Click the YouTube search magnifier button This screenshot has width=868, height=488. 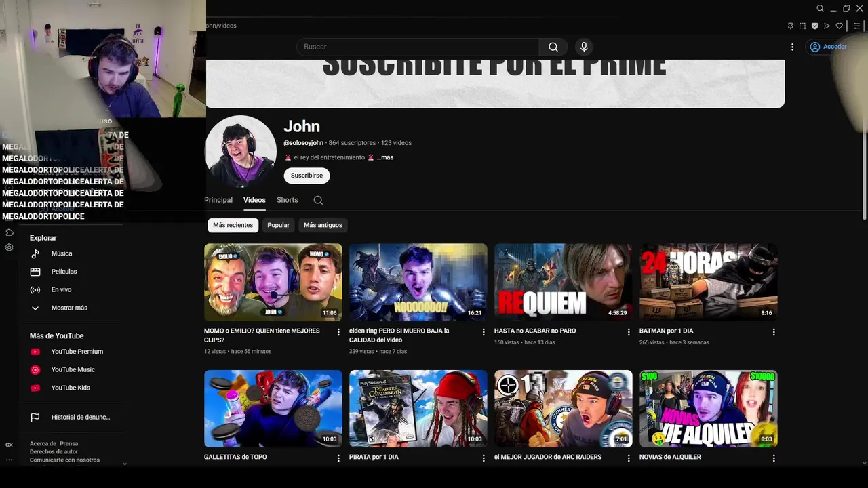click(x=553, y=47)
